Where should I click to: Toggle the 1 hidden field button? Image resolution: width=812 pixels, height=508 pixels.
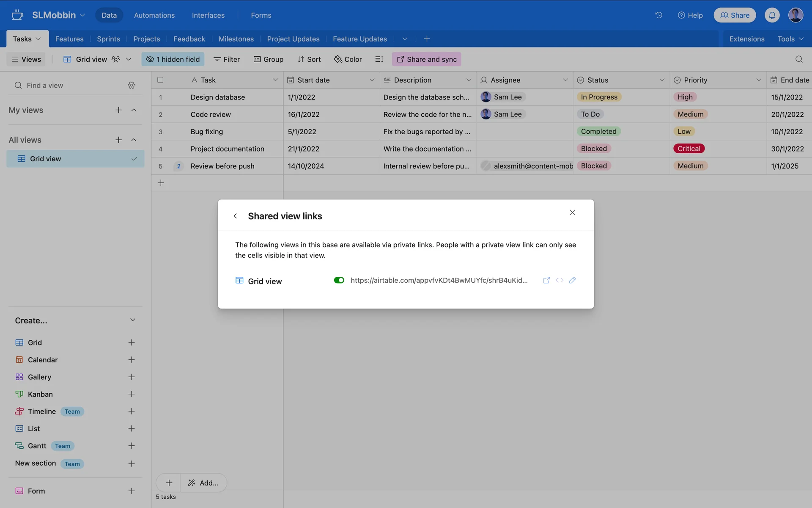pyautogui.click(x=173, y=59)
